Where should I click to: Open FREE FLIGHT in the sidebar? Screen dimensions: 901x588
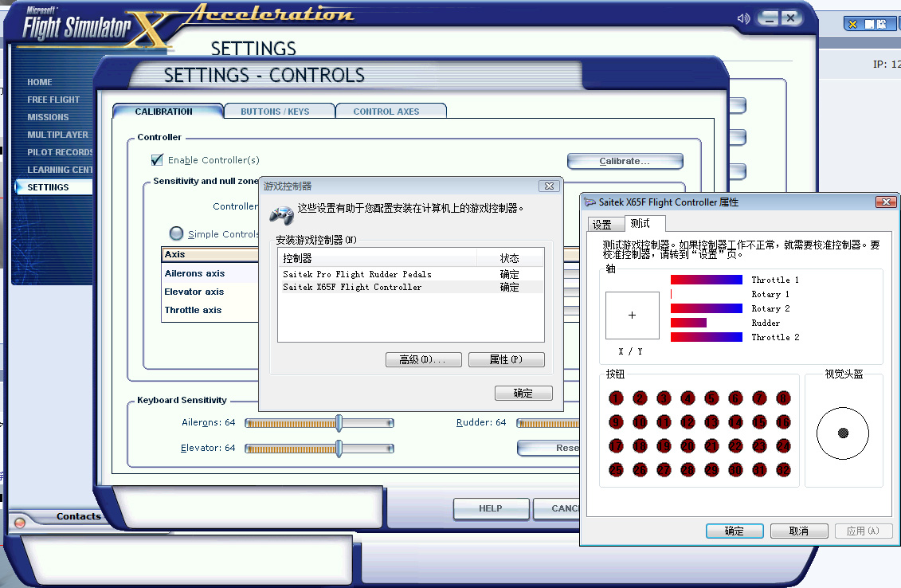pyautogui.click(x=53, y=100)
